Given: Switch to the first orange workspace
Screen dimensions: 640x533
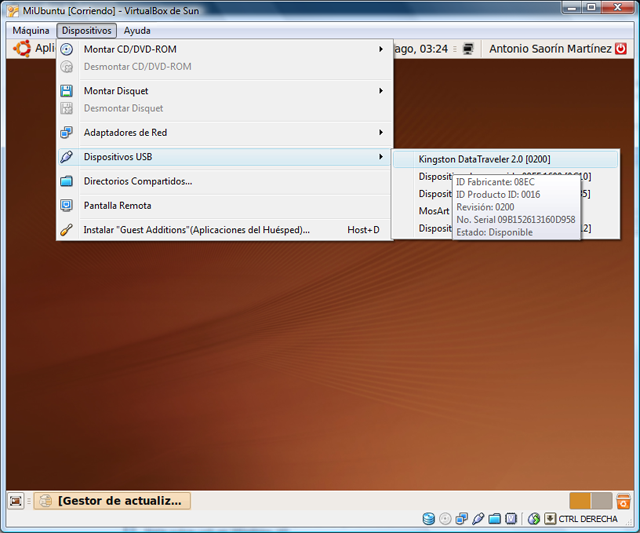Looking at the screenshot, I should tap(580, 501).
